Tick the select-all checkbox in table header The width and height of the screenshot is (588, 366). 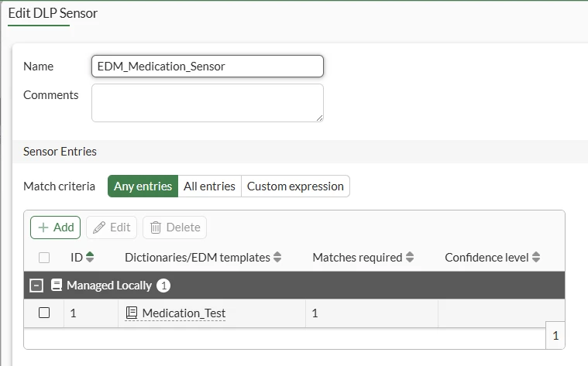(44, 258)
